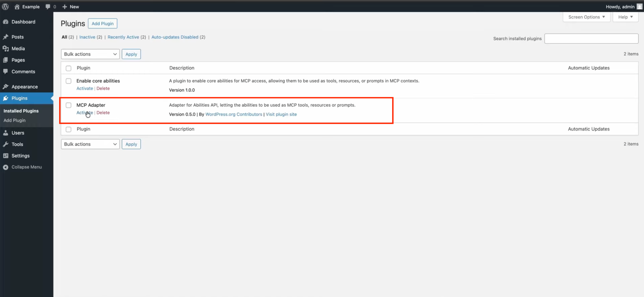The height and width of the screenshot is (297, 644).
Task: Focus the Search installed plugins field
Action: pyautogui.click(x=591, y=38)
